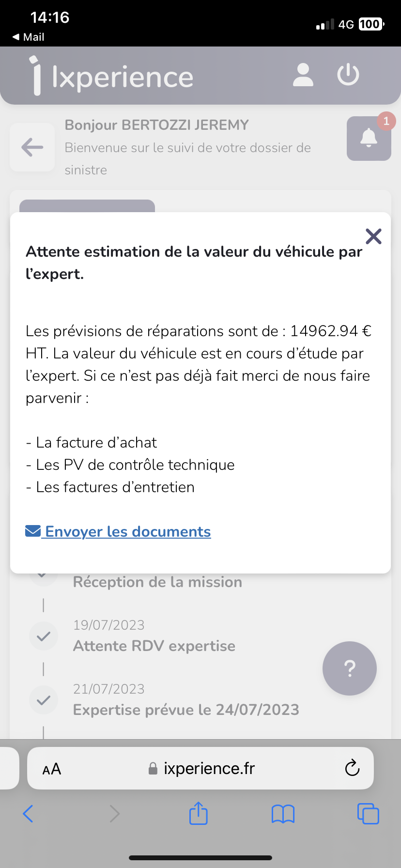401x868 pixels.
Task: Click the power logout icon
Action: click(348, 75)
